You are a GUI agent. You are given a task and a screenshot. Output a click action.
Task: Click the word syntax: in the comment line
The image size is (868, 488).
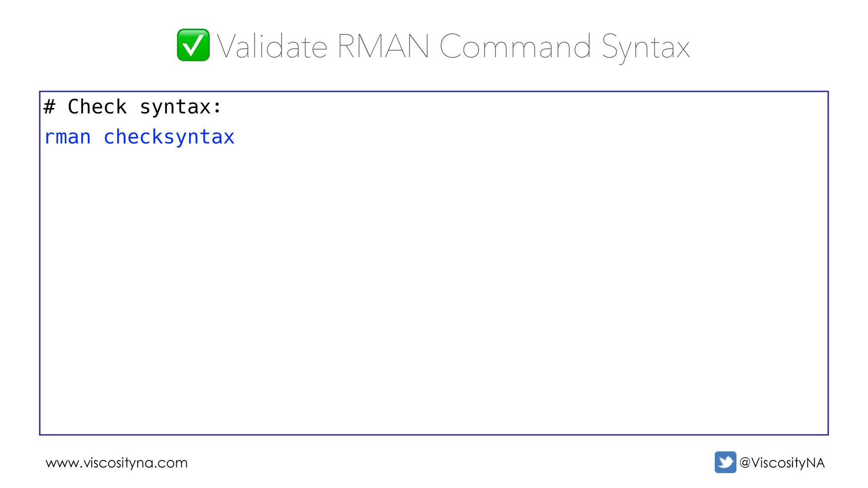tap(180, 108)
